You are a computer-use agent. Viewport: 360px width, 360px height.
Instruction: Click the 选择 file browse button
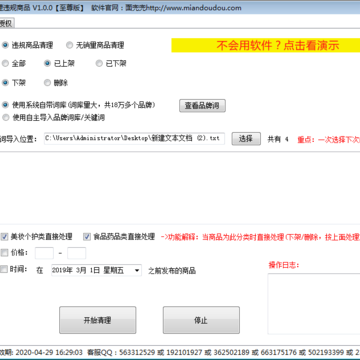(246, 139)
